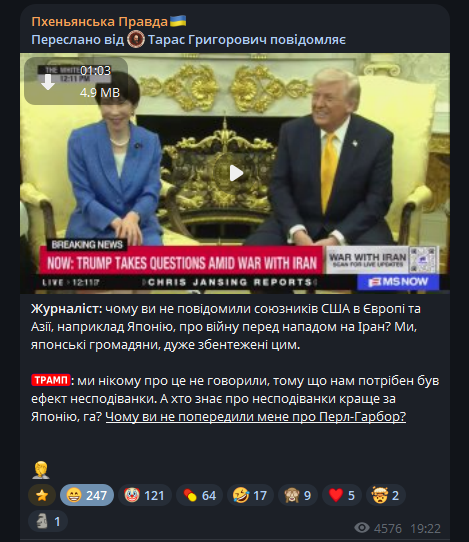The width and height of the screenshot is (469, 542).
Task: Click the red ТРАМП label in the text
Action: click(51, 380)
